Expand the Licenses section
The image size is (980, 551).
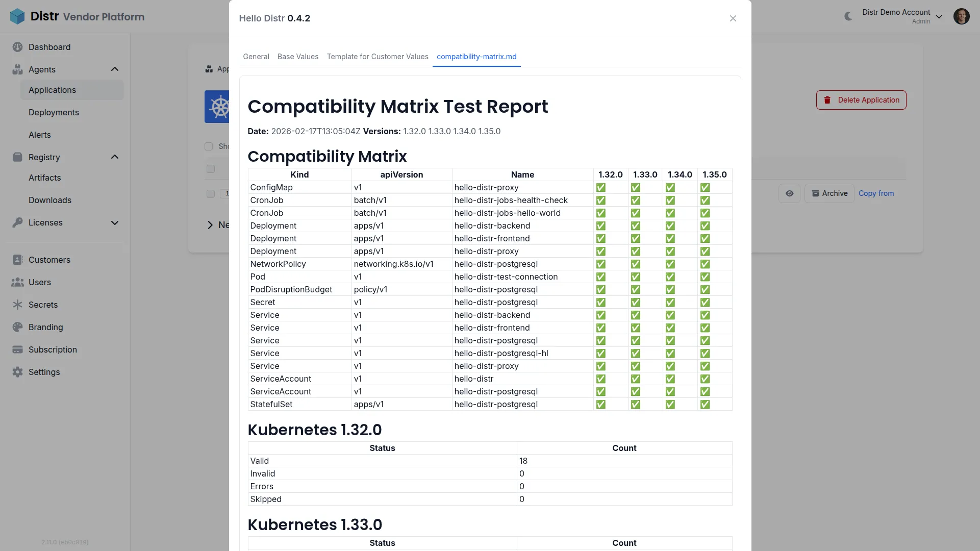coord(115,223)
